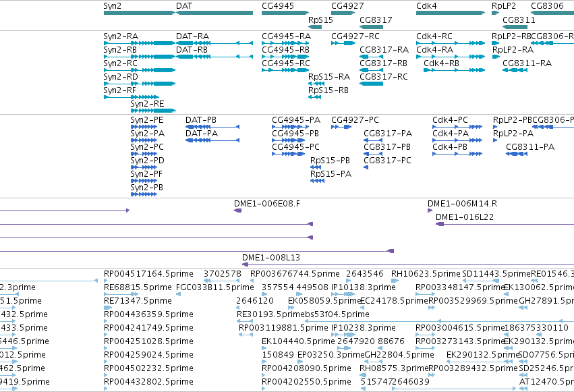Select the DAT gene feature
Image resolution: width=574 pixels, height=392 pixels.
[x=214, y=13]
